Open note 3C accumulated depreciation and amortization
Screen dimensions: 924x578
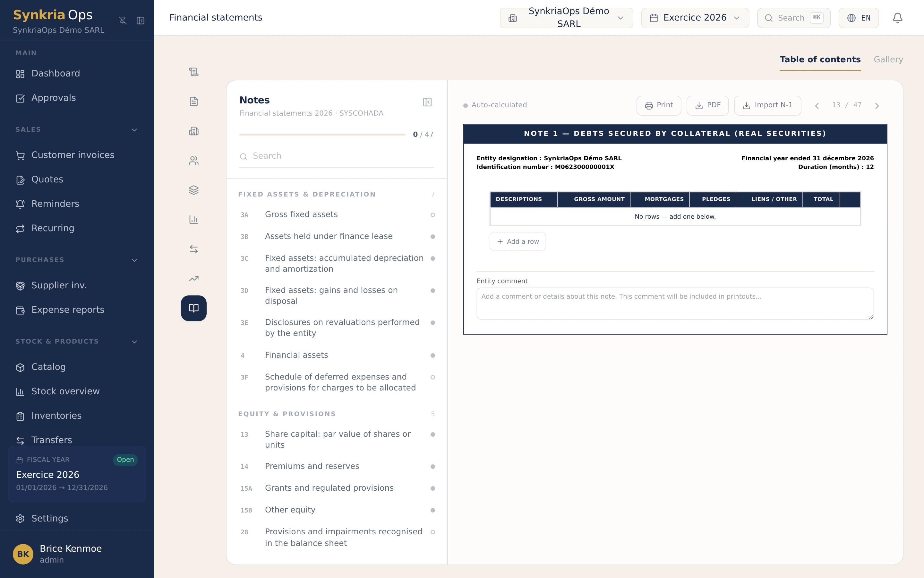coord(336,263)
